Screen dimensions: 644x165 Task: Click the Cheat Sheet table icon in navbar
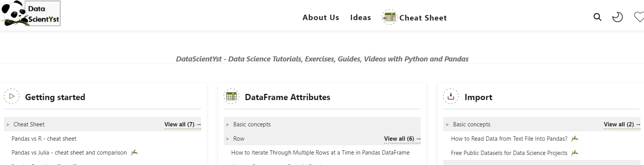[389, 17]
